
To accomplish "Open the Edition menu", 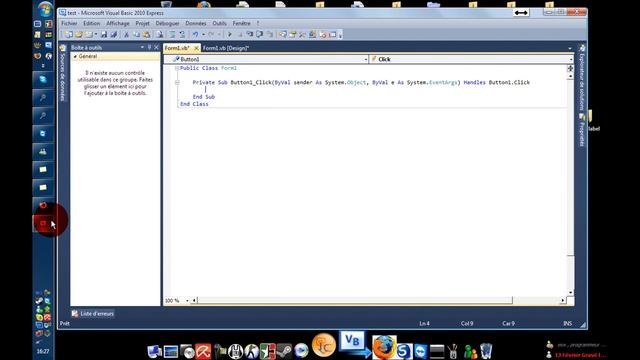I will point(91,23).
